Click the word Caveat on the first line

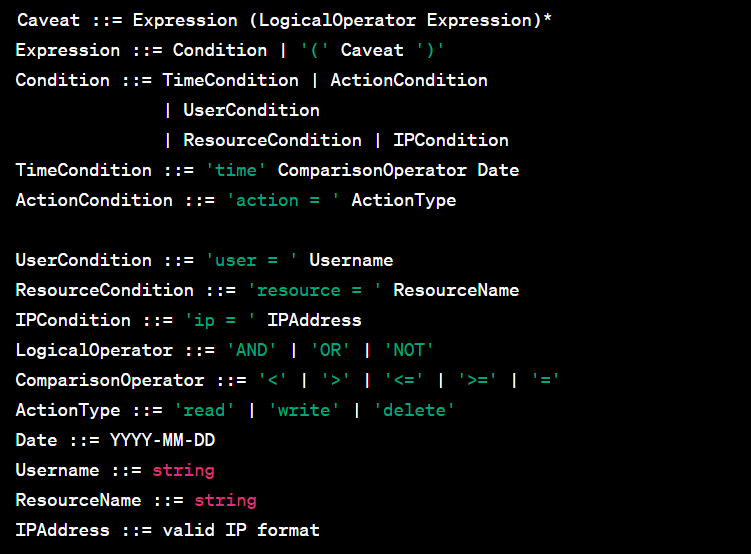(x=48, y=21)
